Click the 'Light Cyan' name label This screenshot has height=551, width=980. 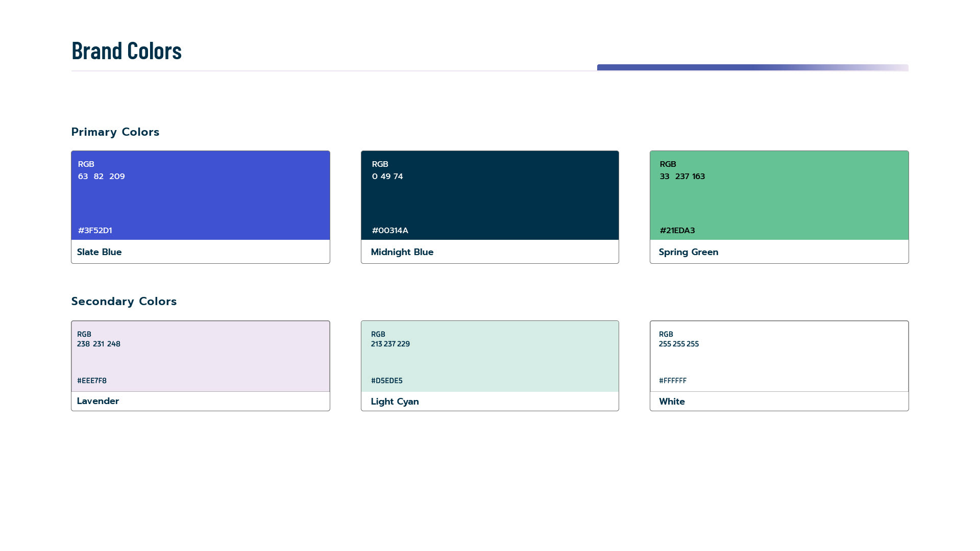(395, 402)
